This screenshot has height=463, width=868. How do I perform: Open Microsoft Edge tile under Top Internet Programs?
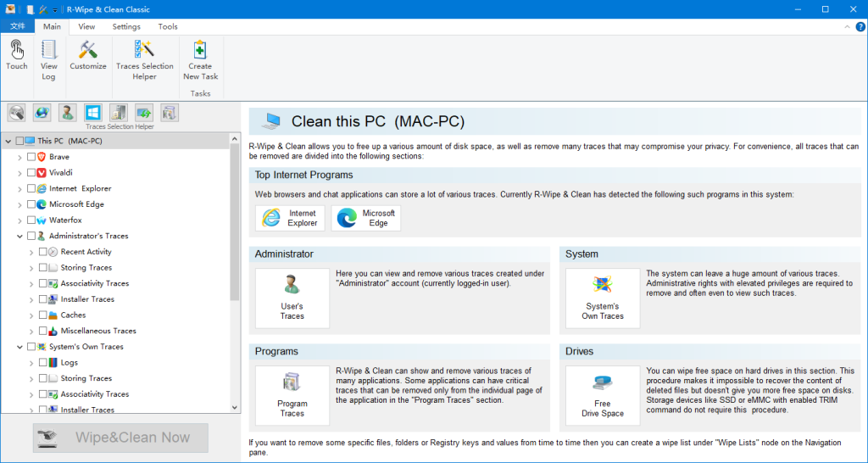pyautogui.click(x=366, y=218)
